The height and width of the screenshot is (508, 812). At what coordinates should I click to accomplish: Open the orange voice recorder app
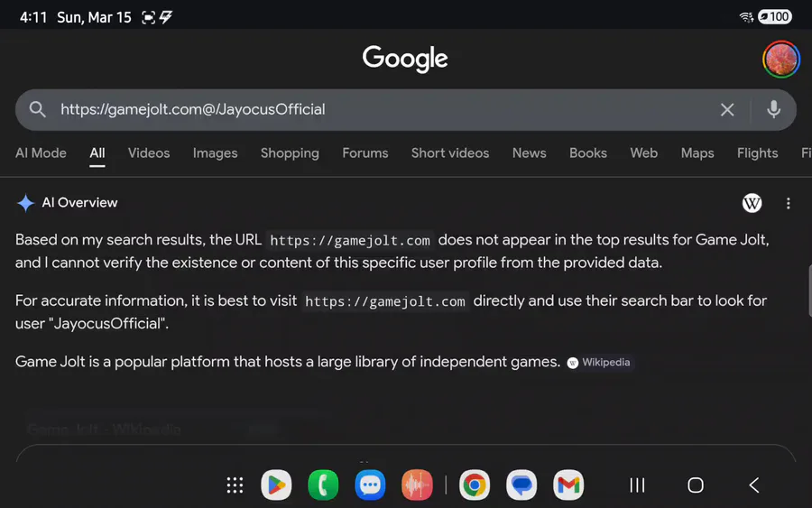tap(417, 485)
